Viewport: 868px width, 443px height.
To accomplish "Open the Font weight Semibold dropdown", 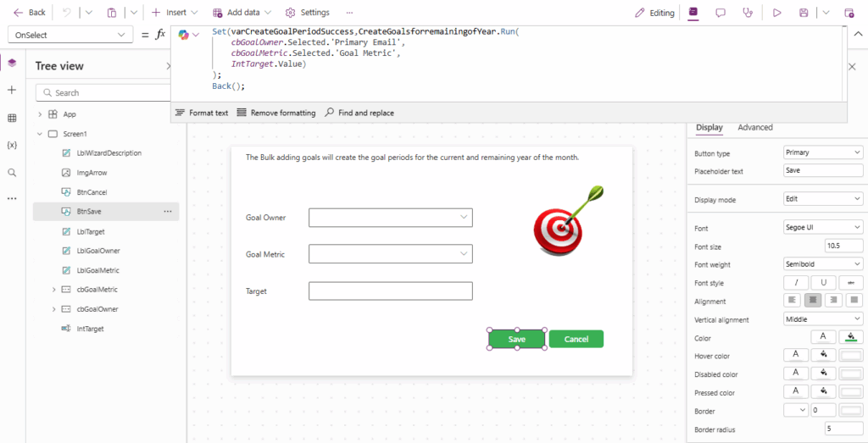I will [x=823, y=263].
